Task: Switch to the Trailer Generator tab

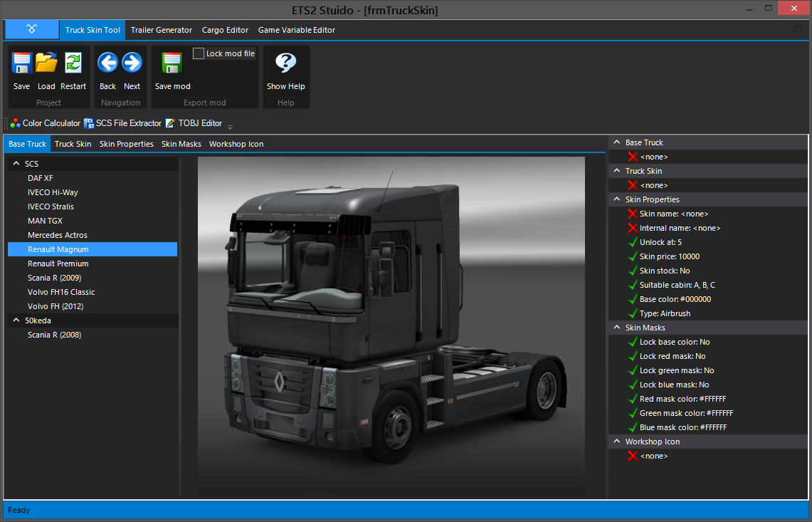Action: (161, 30)
